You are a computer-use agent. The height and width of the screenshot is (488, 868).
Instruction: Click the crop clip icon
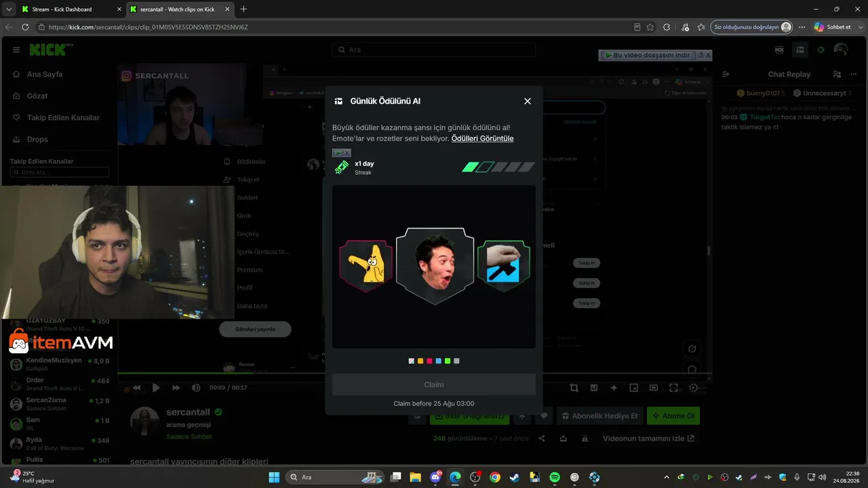(574, 388)
